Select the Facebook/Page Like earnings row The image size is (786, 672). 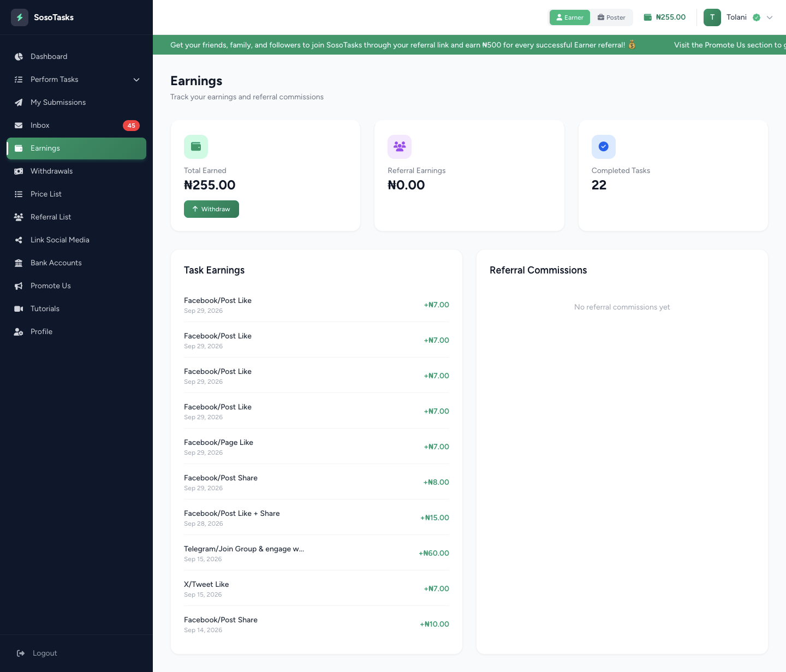(x=317, y=447)
